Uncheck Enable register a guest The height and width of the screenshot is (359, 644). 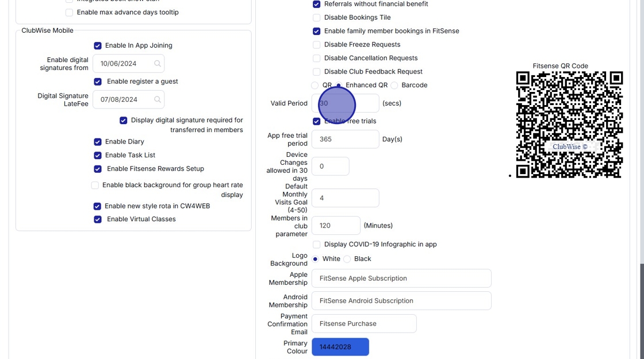pyautogui.click(x=98, y=82)
